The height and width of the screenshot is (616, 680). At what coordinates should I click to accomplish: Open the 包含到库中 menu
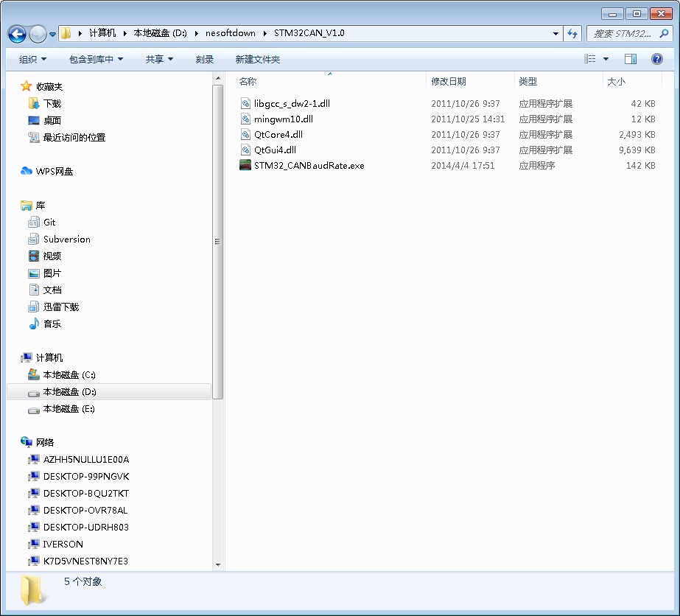[97, 59]
